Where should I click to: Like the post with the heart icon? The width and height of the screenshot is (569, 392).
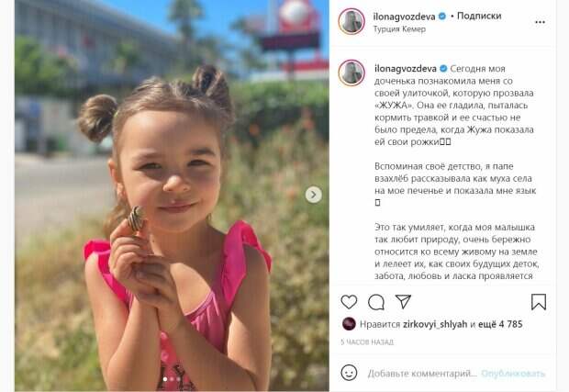(349, 302)
